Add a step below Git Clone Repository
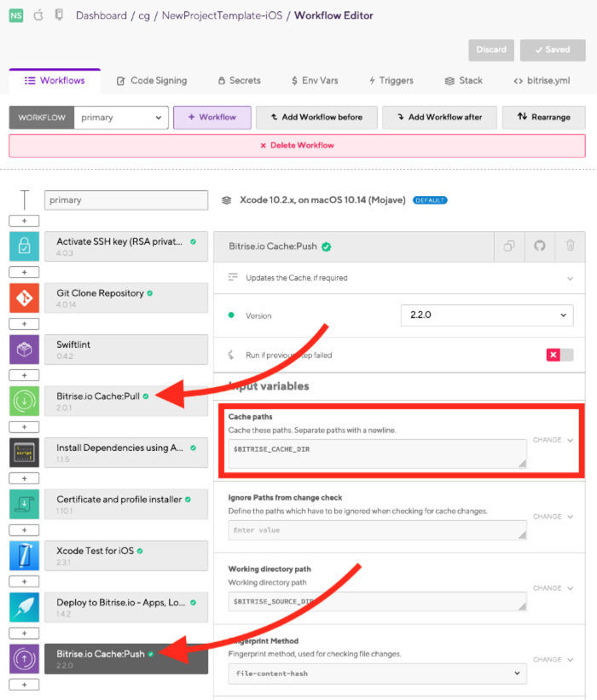 pos(24,324)
